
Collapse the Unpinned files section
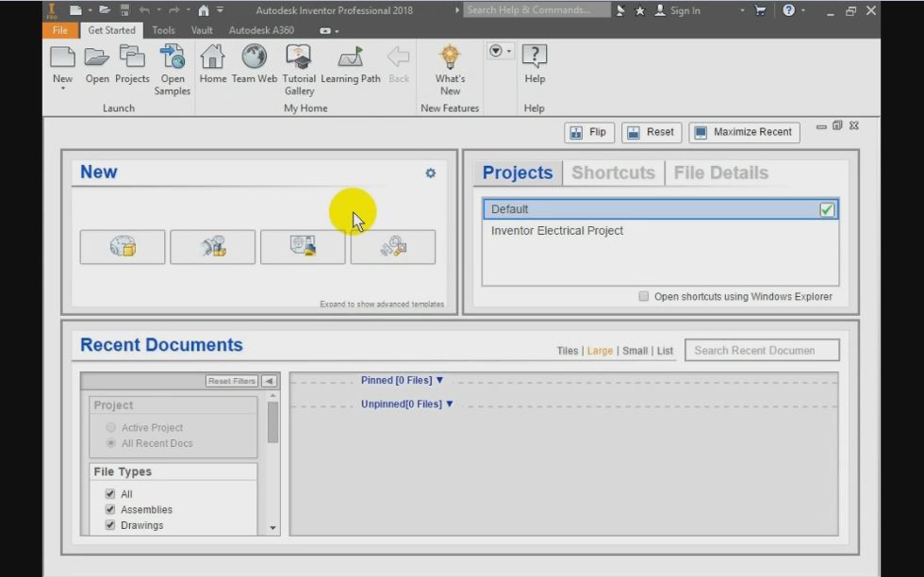point(449,404)
